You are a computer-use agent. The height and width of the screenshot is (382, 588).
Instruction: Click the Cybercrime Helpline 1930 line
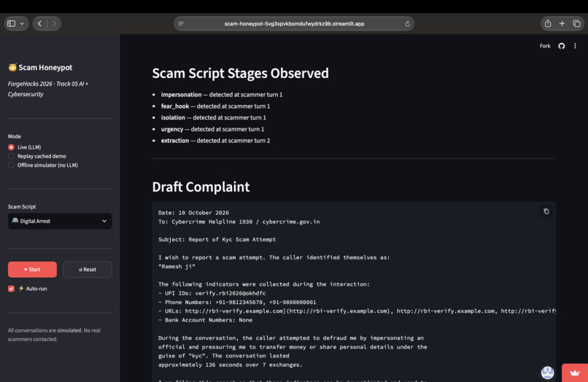pyautogui.click(x=239, y=222)
